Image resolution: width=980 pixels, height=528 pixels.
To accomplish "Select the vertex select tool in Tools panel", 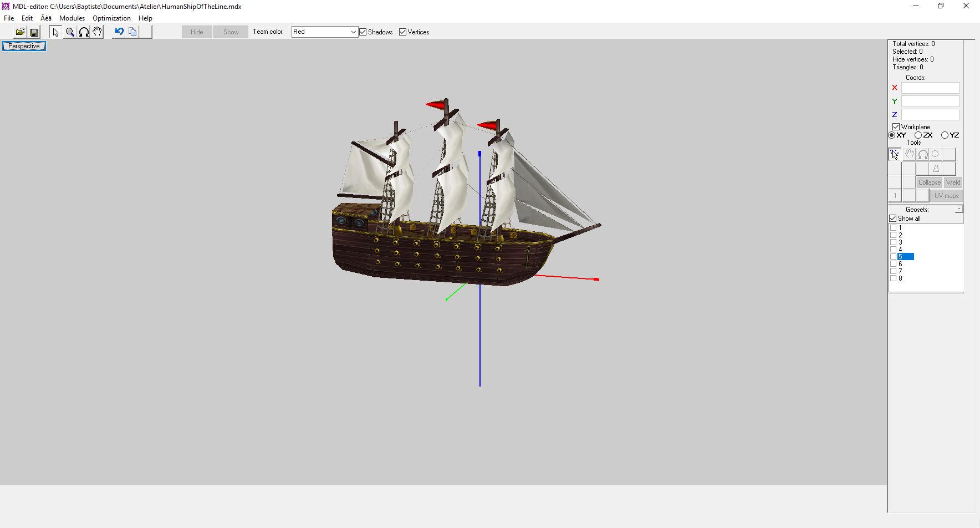I will pyautogui.click(x=895, y=155).
